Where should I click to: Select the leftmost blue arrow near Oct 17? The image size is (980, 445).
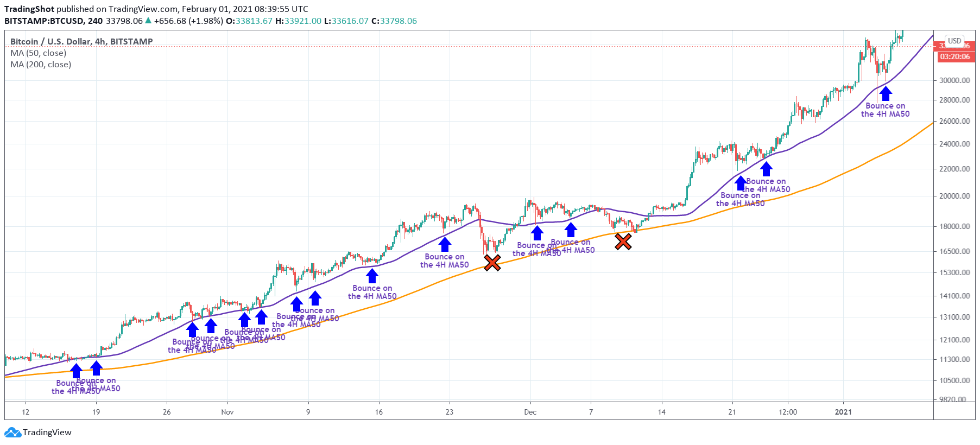(x=77, y=371)
